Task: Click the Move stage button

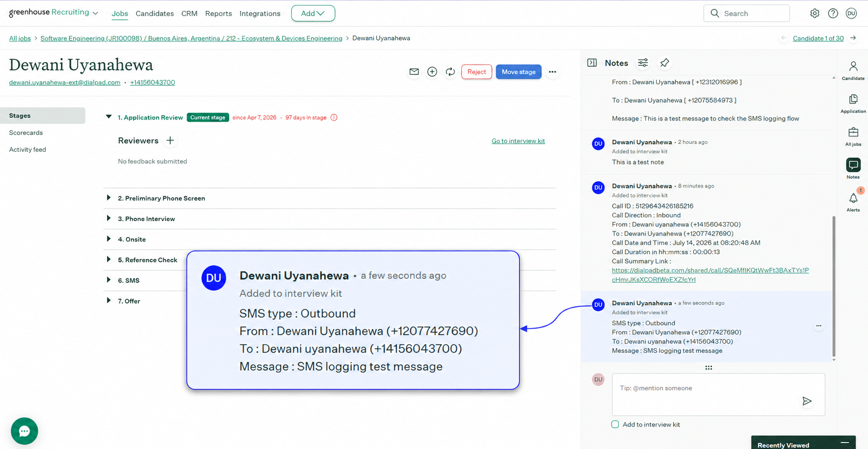Action: tap(519, 72)
